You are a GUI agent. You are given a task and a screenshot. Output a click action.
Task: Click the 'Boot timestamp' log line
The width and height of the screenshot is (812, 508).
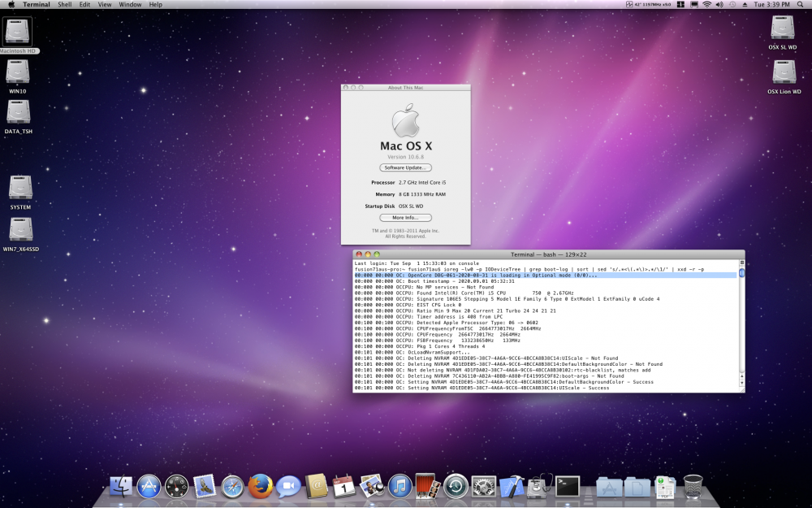tap(434, 281)
